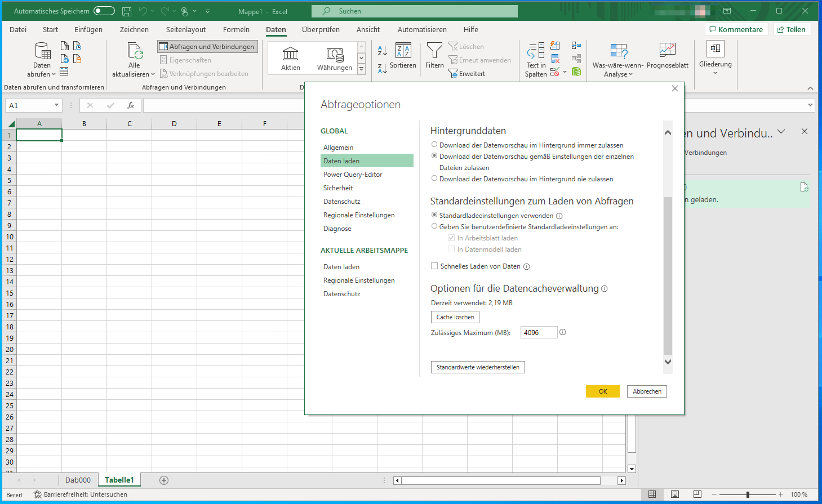The image size is (822, 504).
Task: Enable Schnelles Laden von Daten checkbox
Action: 434,266
